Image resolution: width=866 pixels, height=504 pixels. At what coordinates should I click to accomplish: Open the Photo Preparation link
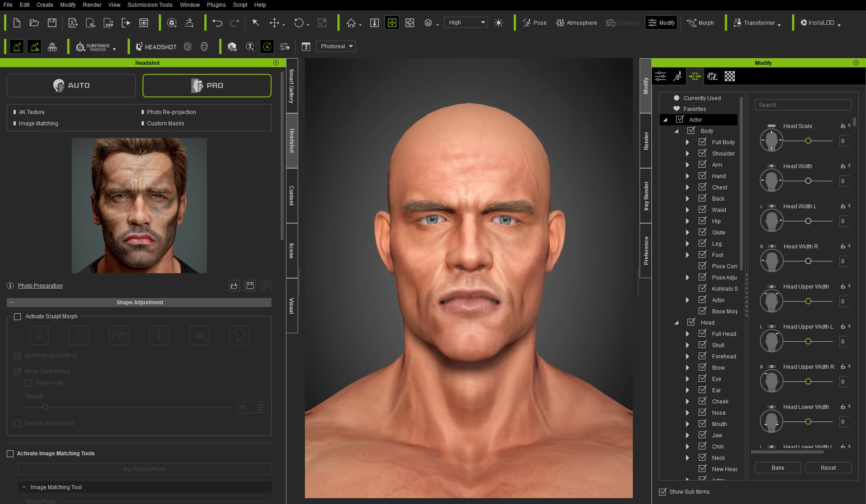[40, 286]
